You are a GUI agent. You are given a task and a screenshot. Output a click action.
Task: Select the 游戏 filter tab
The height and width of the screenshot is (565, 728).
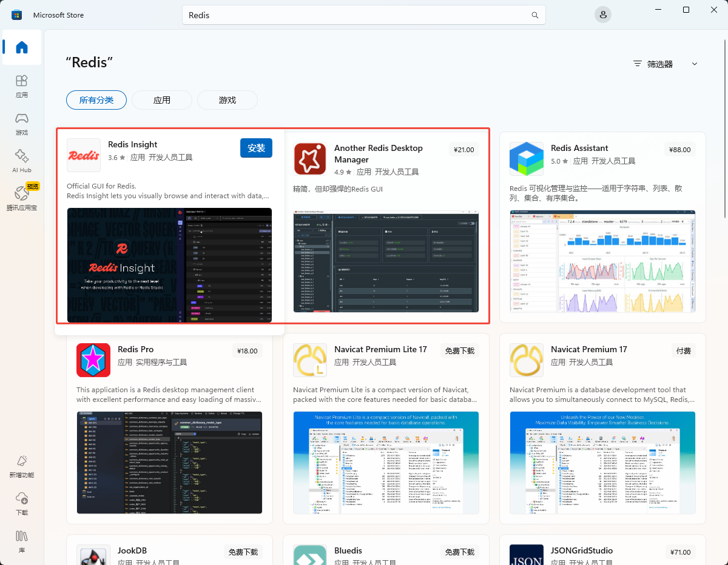tap(227, 100)
